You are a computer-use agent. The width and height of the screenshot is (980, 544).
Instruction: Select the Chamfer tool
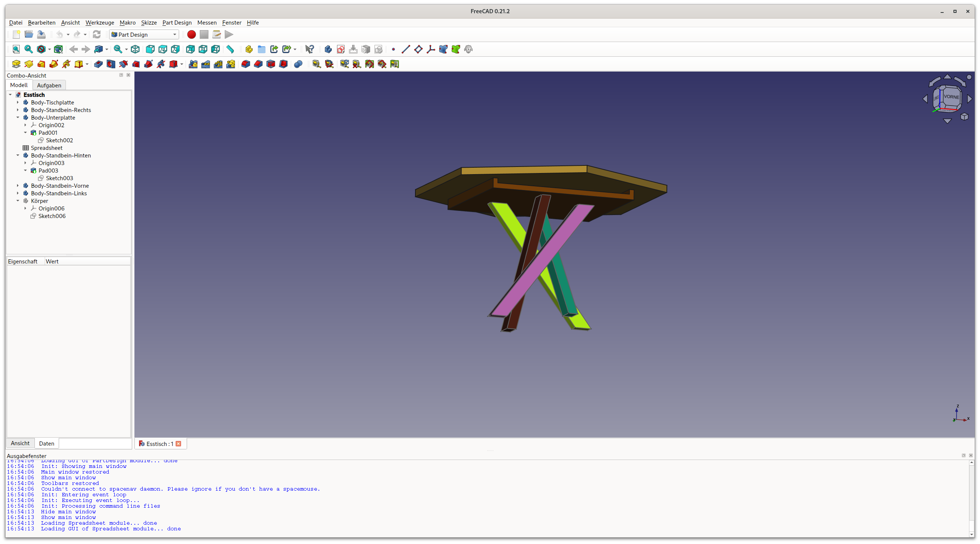[x=258, y=64]
